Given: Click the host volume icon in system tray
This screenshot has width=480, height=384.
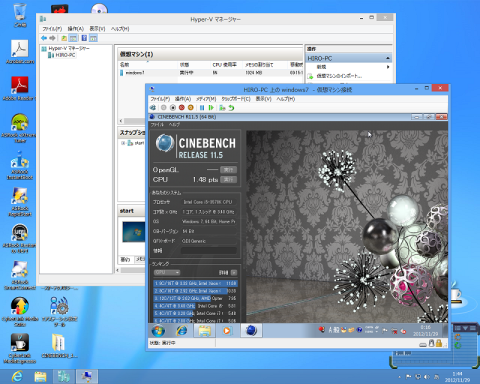Looking at the screenshot, I should [x=427, y=377].
